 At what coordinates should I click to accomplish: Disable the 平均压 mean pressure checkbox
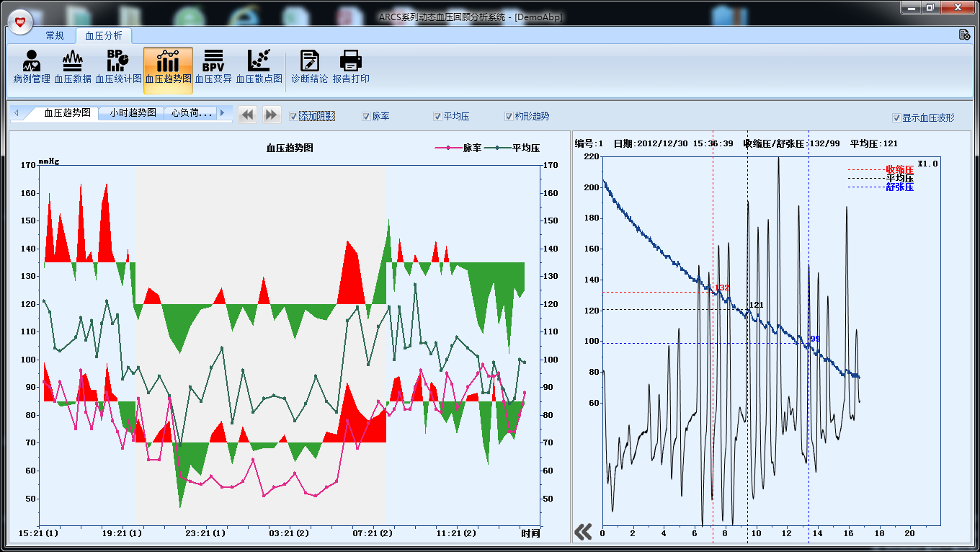tap(437, 116)
